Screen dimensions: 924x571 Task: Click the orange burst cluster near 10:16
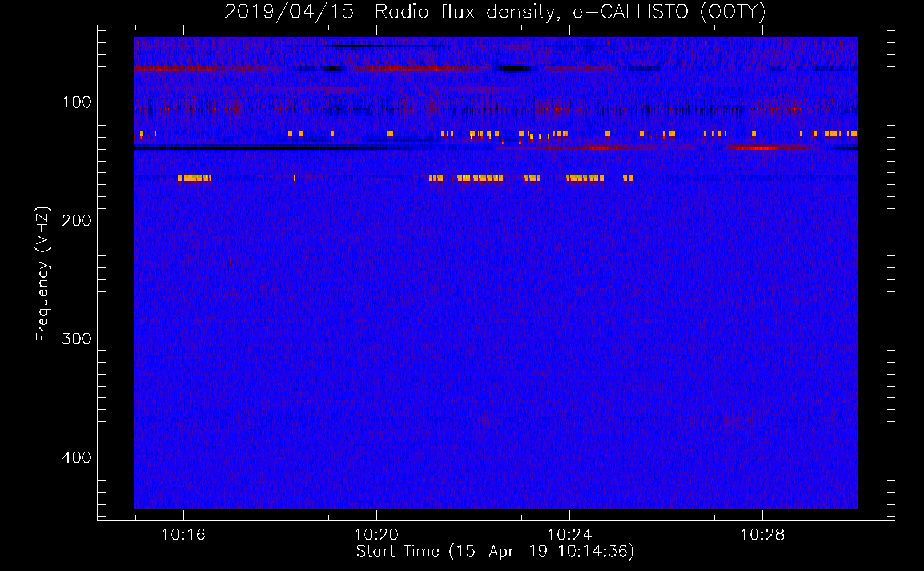pos(194,179)
